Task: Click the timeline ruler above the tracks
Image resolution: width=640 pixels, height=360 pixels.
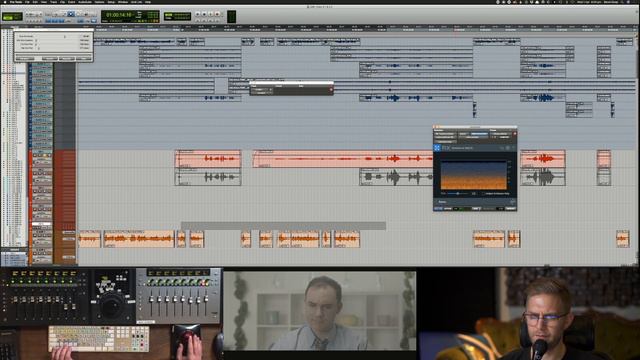Action: click(x=358, y=28)
